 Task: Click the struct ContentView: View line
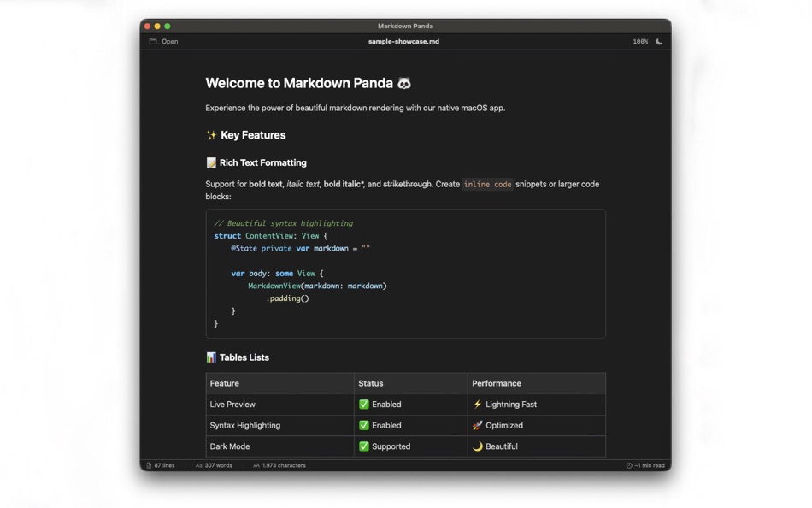(271, 236)
